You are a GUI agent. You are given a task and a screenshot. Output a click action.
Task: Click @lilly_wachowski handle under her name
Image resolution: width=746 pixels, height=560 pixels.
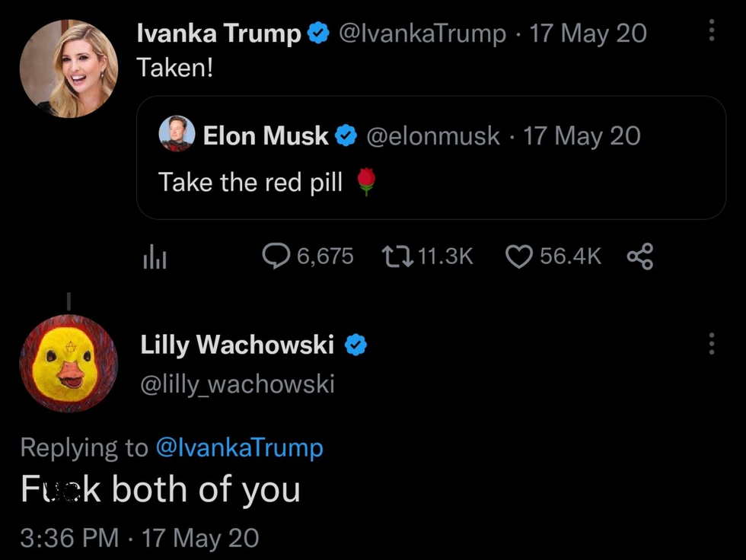point(237,383)
